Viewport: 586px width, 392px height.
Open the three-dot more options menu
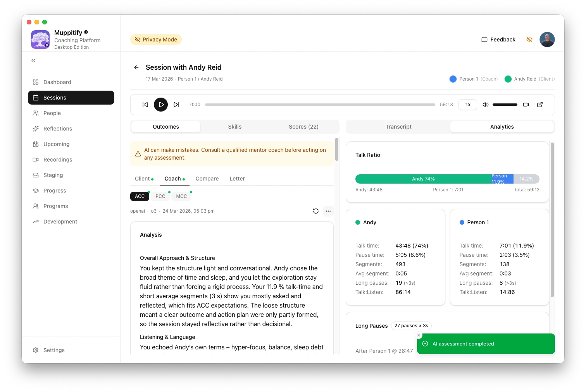pos(328,211)
